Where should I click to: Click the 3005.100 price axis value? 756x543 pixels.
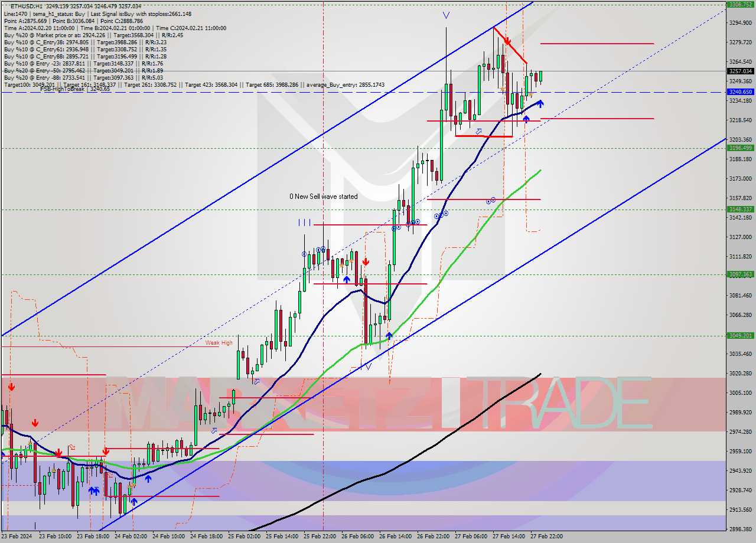[x=741, y=392]
